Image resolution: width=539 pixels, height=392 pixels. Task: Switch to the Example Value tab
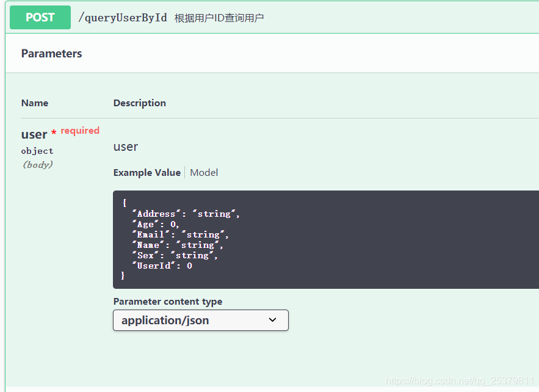pyautogui.click(x=147, y=173)
